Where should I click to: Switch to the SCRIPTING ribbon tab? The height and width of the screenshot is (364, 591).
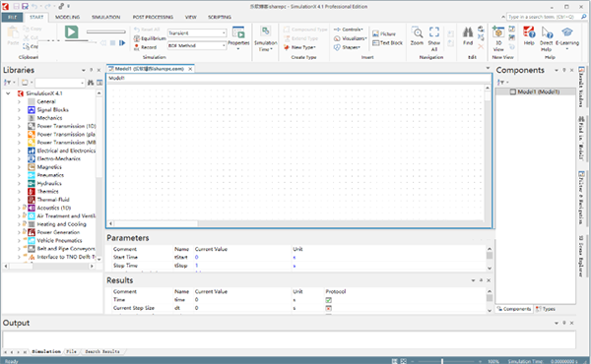click(220, 17)
